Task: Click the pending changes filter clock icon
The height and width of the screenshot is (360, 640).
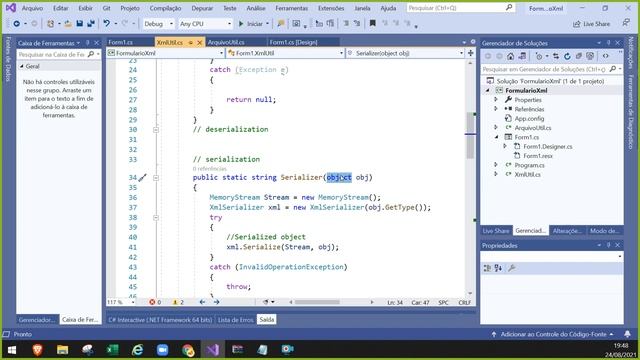Action: pos(539,56)
